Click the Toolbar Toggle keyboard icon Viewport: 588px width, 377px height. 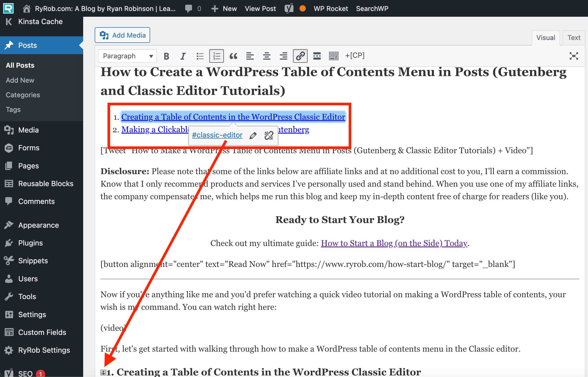point(333,56)
